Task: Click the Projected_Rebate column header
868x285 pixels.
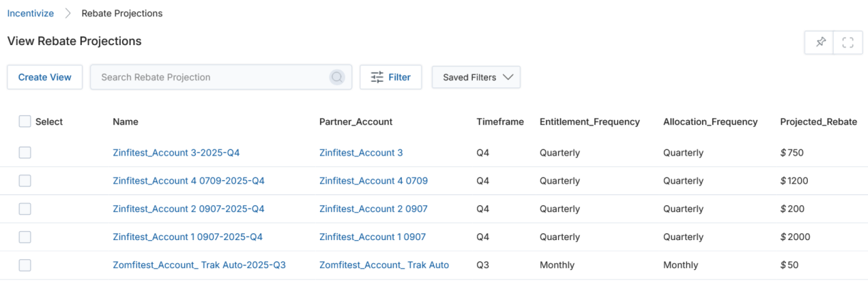Action: (x=819, y=121)
